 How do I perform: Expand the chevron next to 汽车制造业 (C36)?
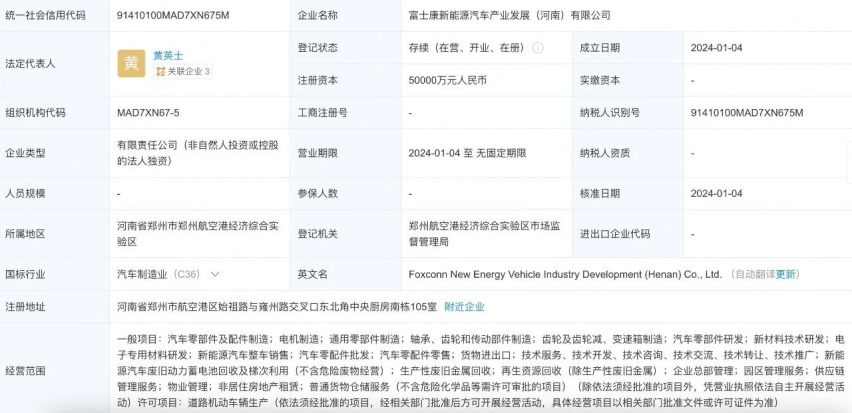(x=215, y=274)
